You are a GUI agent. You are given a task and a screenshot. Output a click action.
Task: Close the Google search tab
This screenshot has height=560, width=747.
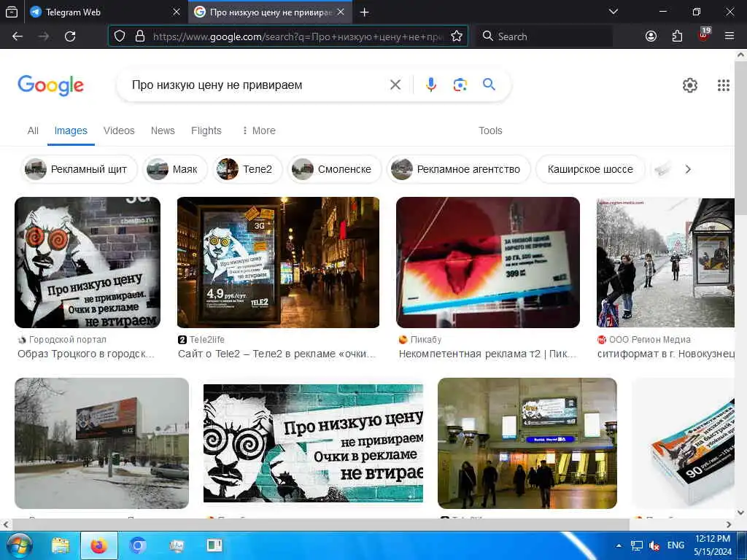(x=341, y=12)
